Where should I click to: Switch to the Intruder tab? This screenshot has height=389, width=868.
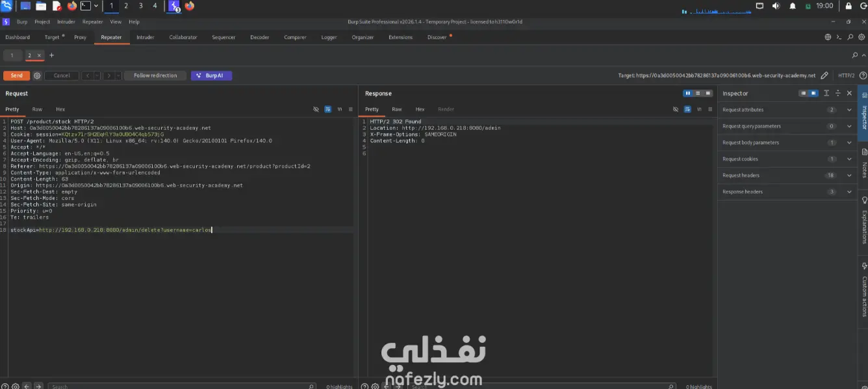point(146,37)
